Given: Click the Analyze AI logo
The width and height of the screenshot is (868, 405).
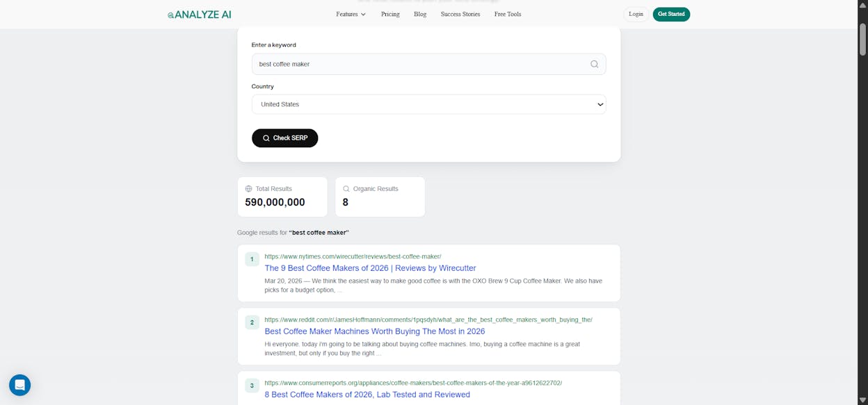Looking at the screenshot, I should 200,14.
